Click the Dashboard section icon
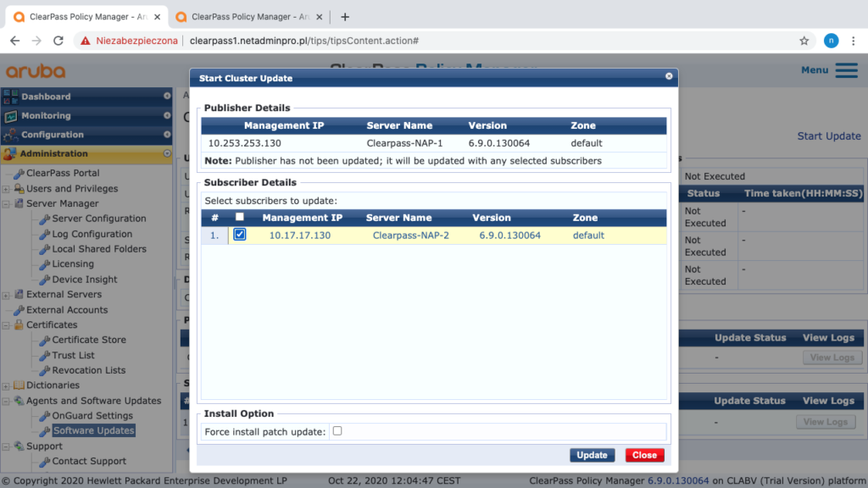The image size is (868, 488). point(11,97)
